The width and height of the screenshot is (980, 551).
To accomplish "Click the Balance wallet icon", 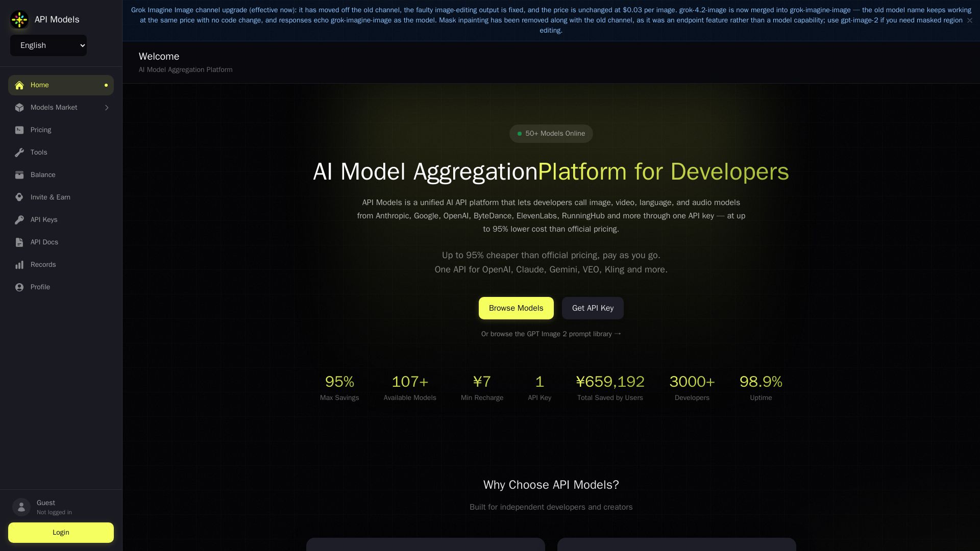I will [x=19, y=175].
